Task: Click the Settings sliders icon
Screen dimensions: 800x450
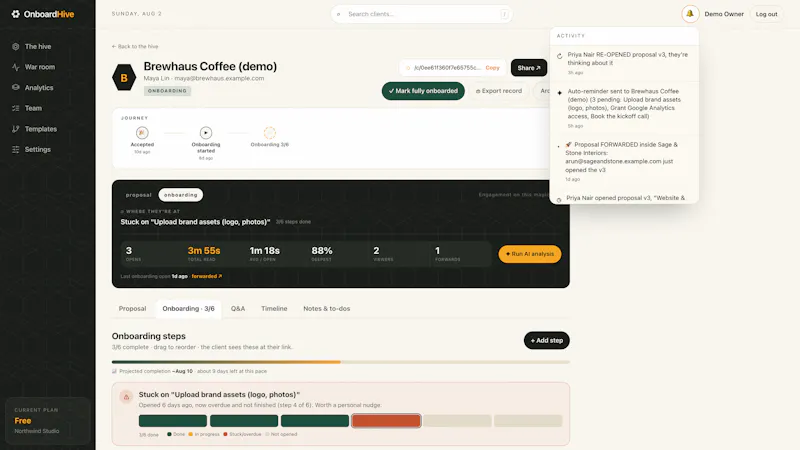Action: pyautogui.click(x=16, y=149)
